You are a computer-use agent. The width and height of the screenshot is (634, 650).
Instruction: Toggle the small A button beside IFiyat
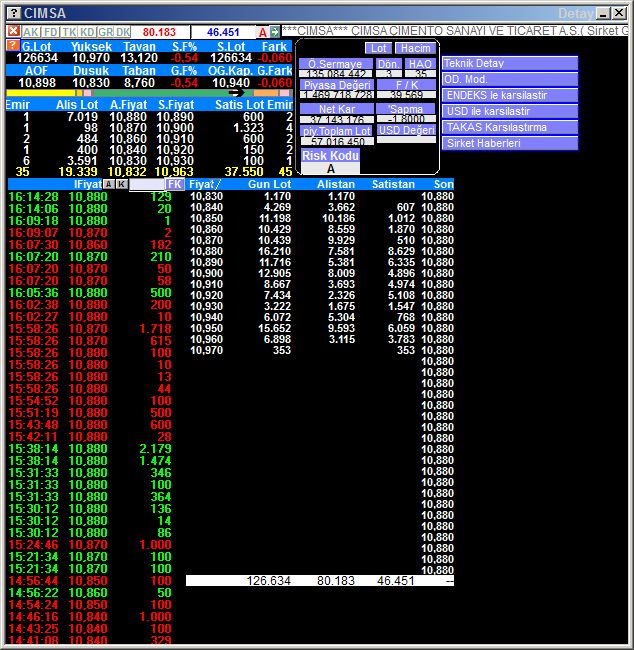(x=108, y=184)
